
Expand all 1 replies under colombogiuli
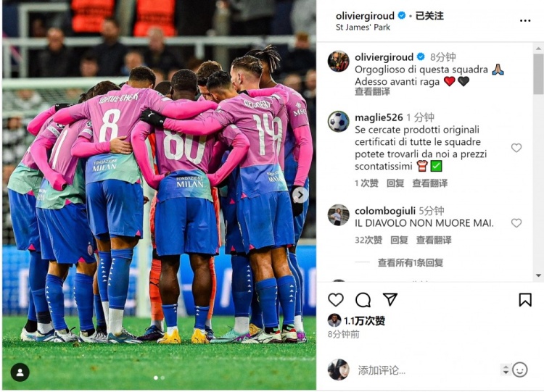point(411,263)
